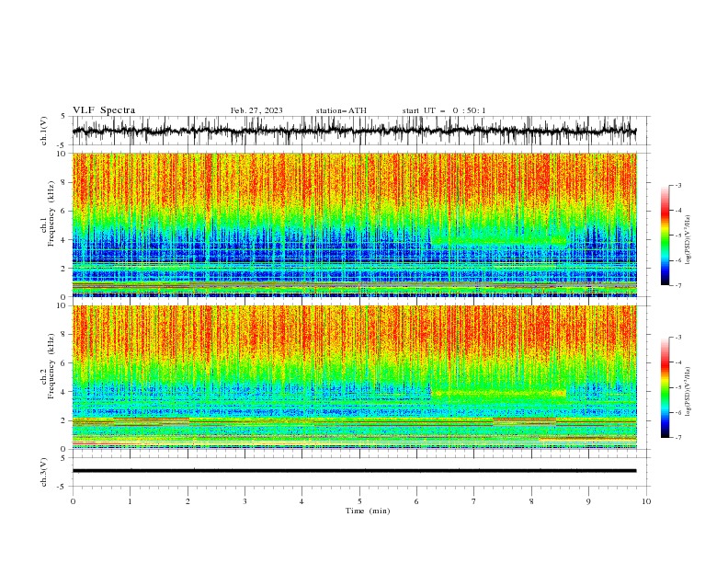Image resolution: width=728 pixels, height=563 pixels.
Task: Click the "-5" tick on ch.1 colorbar
Action: (x=677, y=236)
